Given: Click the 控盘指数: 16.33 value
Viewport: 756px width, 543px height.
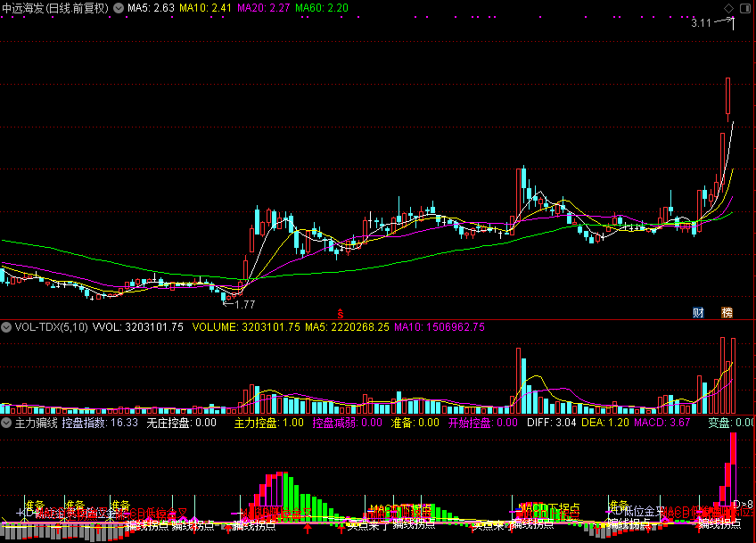Looking at the screenshot, I should (100, 423).
